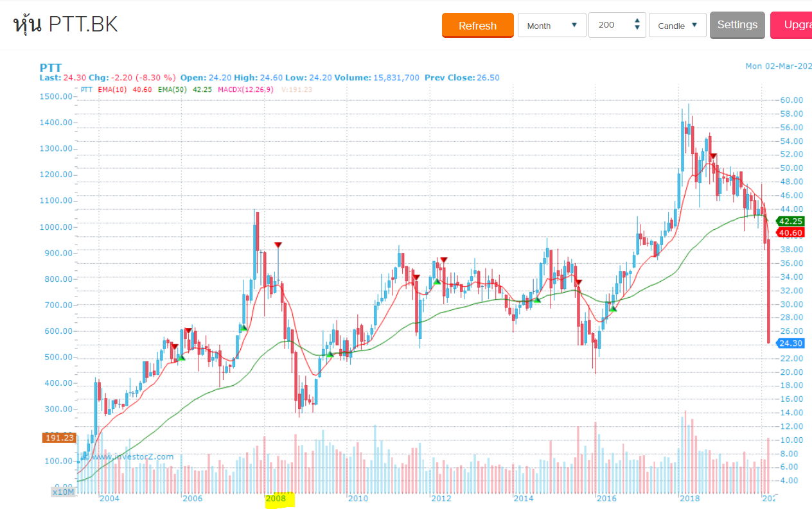Click the V:191.23 volume legend entry
Viewport: 812px width, 509px height.
point(296,89)
